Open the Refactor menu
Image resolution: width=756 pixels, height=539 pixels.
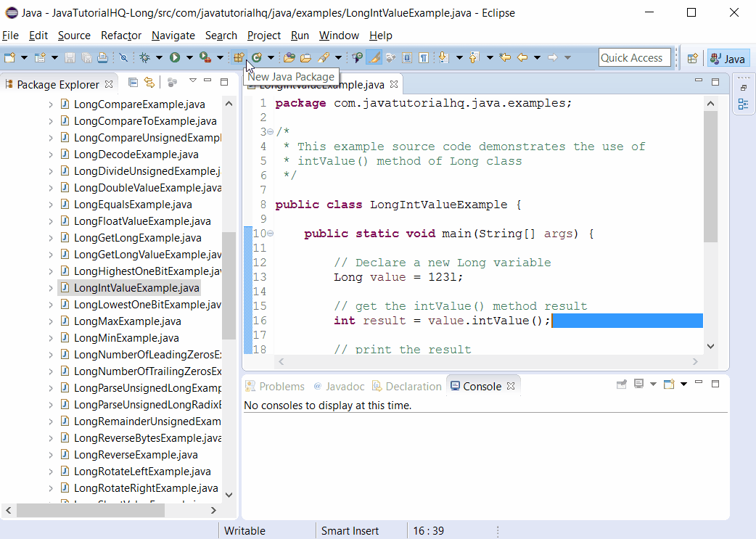pos(120,36)
